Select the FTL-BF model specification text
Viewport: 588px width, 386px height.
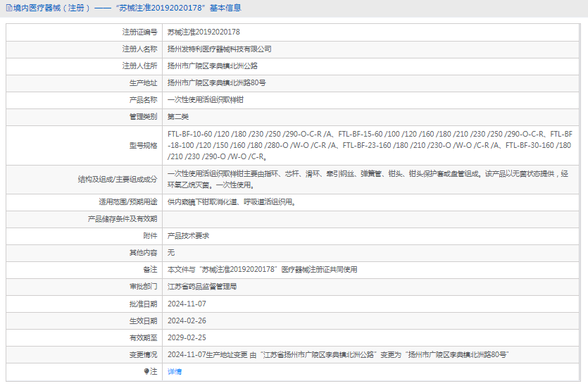tap(370, 145)
